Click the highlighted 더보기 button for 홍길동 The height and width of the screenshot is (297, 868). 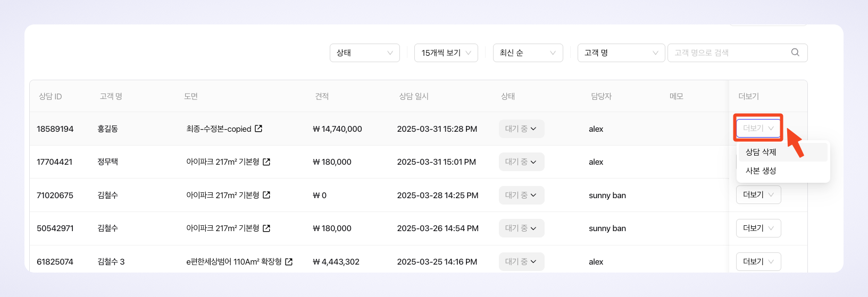pyautogui.click(x=758, y=128)
